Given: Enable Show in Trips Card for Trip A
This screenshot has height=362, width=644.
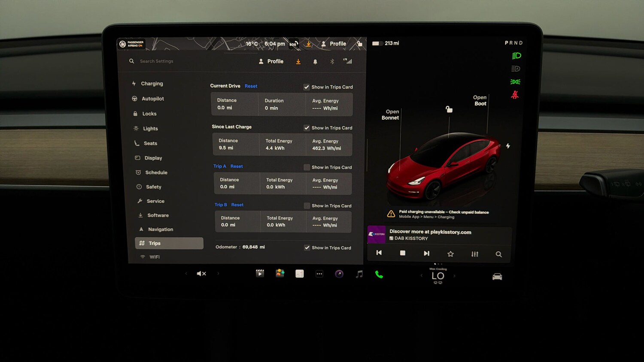Looking at the screenshot, I should (307, 167).
